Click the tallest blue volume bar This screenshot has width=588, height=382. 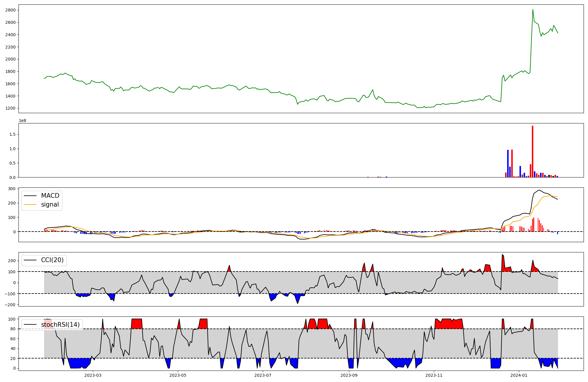pyautogui.click(x=508, y=163)
